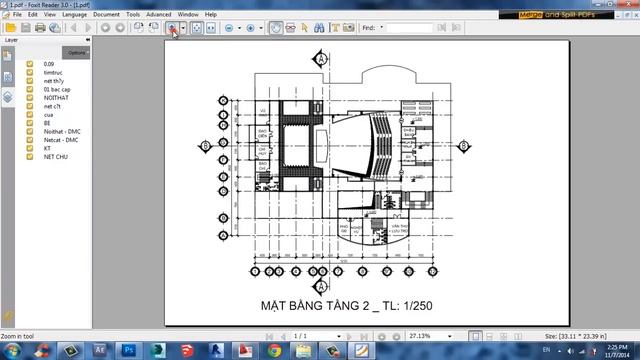This screenshot has width=640, height=360.
Task: Click the Windows Start button
Action: (12, 351)
